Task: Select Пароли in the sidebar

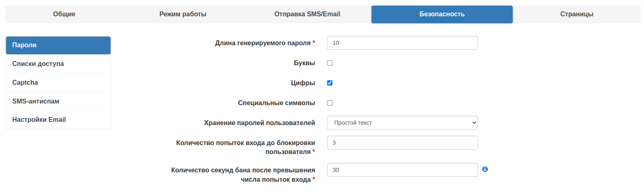Action: pyautogui.click(x=58, y=45)
